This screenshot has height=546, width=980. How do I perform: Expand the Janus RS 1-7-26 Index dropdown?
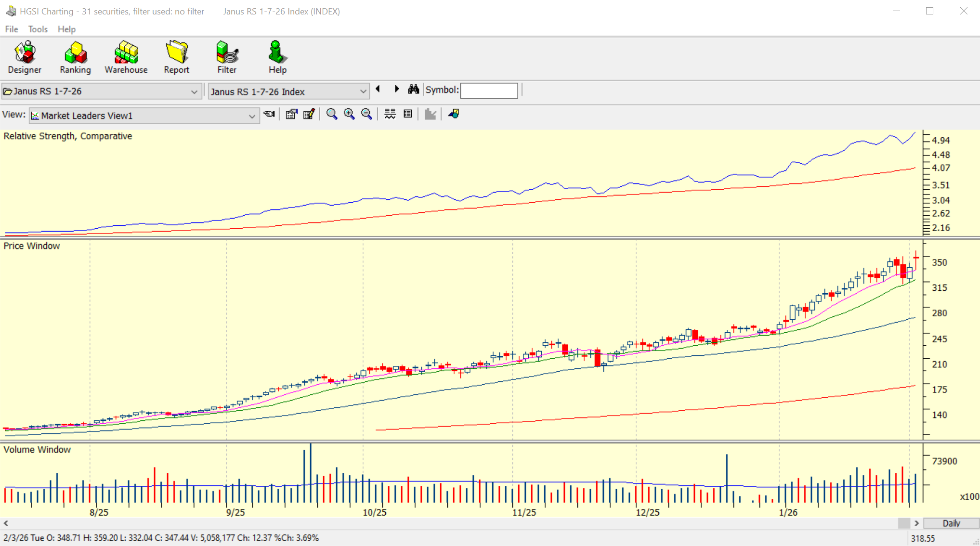pyautogui.click(x=363, y=91)
